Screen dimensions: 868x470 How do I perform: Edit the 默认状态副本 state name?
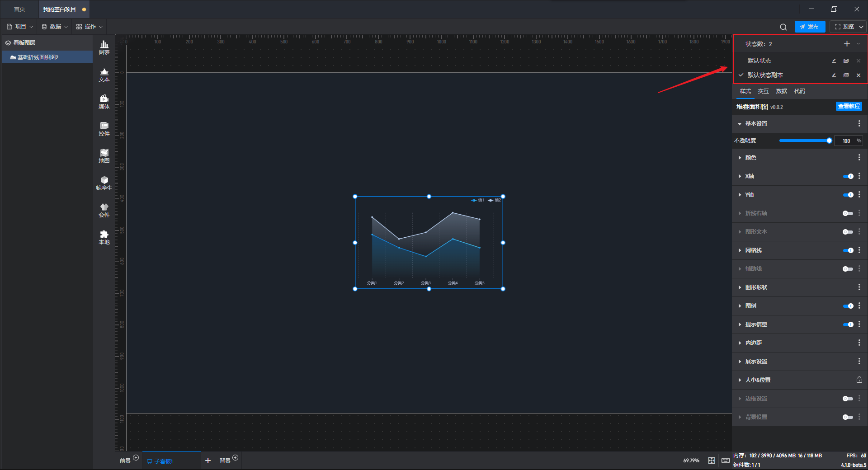point(834,75)
